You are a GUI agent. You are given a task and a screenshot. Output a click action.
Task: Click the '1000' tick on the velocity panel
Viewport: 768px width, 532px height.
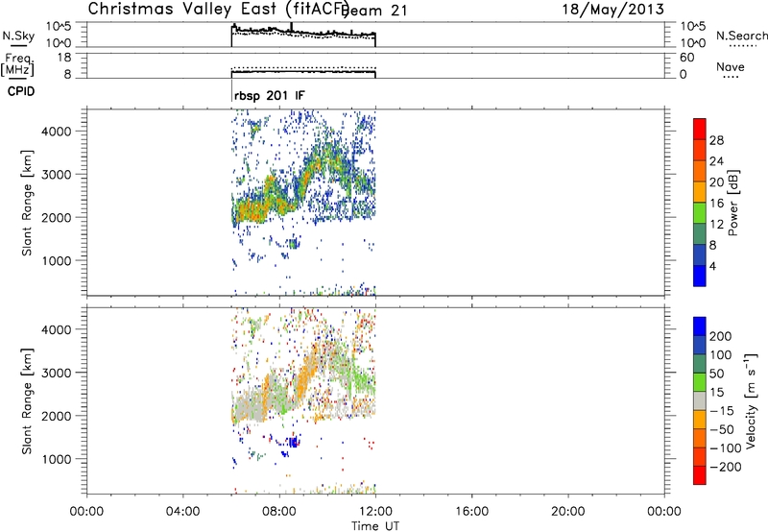(56, 459)
